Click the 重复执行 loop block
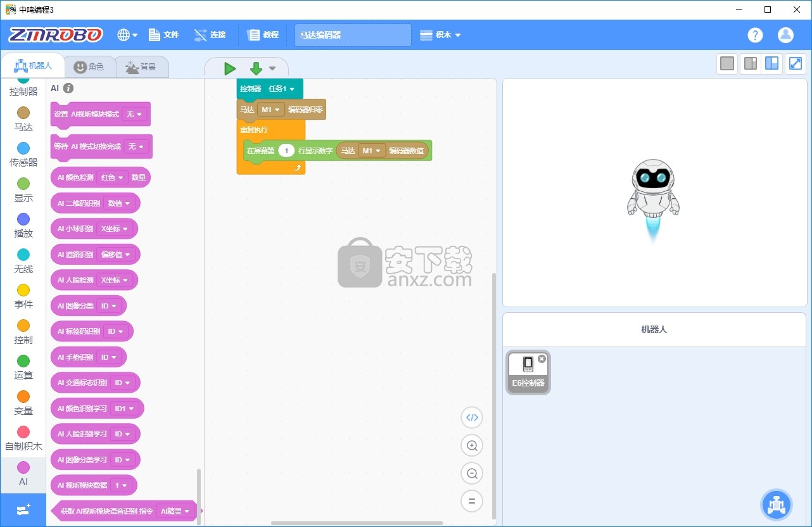The width and height of the screenshot is (812, 527). point(254,129)
